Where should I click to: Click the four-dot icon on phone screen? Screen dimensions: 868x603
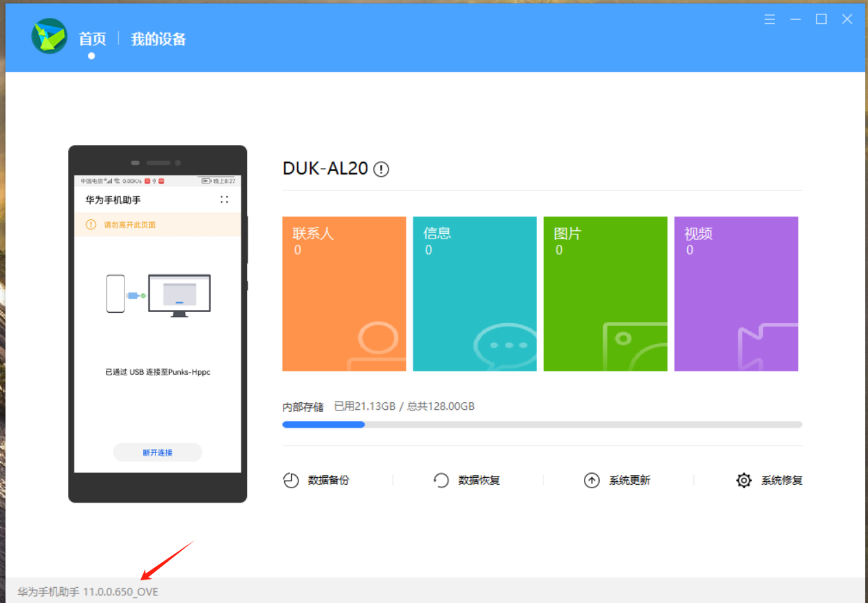[x=224, y=199]
